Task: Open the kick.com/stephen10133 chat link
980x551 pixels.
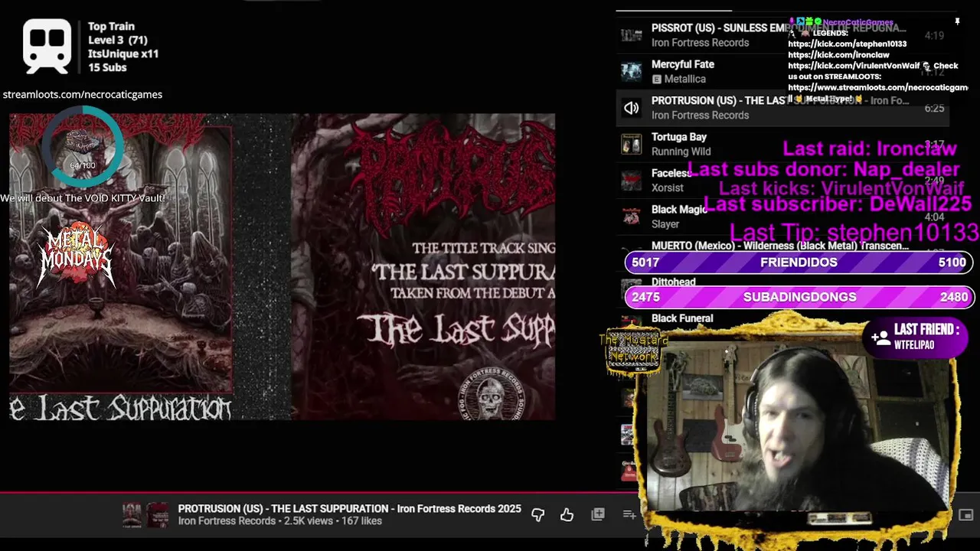Action: click(x=847, y=44)
